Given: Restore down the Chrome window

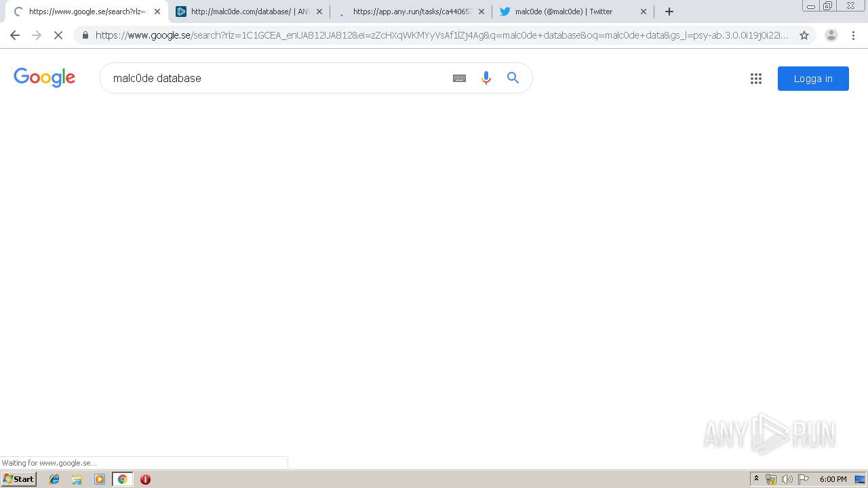Looking at the screenshot, I should 827,5.
